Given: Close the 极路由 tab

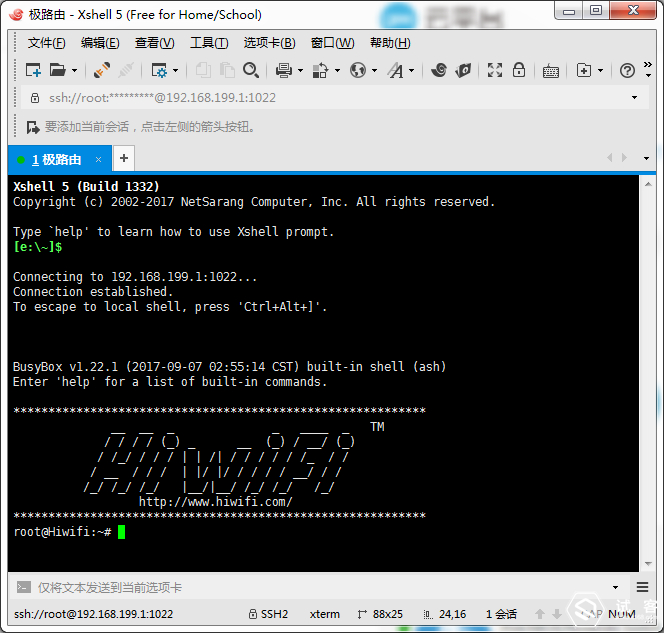Looking at the screenshot, I should click(x=98, y=160).
